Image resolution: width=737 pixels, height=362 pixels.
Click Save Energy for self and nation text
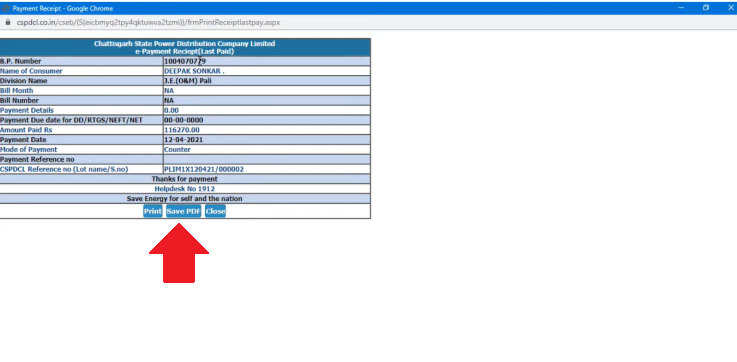(x=184, y=199)
